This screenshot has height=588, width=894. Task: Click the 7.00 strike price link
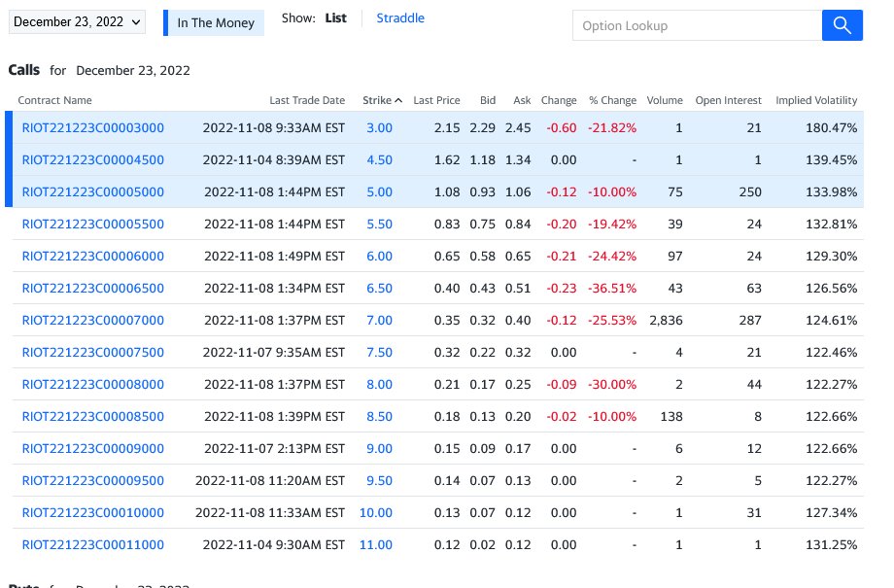(x=379, y=320)
